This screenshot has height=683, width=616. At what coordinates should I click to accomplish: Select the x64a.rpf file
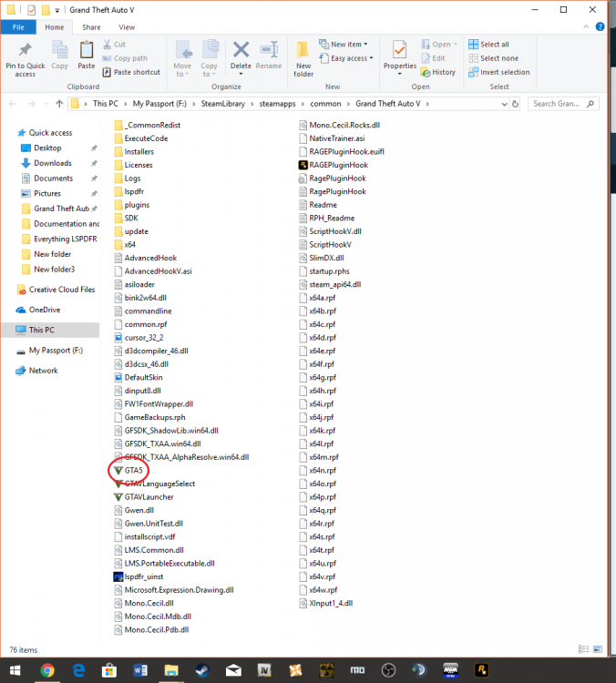[x=317, y=298]
